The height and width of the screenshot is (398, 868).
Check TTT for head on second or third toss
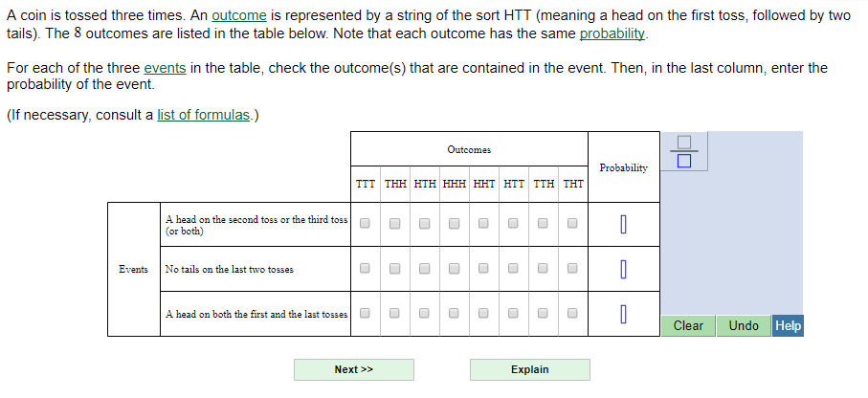365,224
